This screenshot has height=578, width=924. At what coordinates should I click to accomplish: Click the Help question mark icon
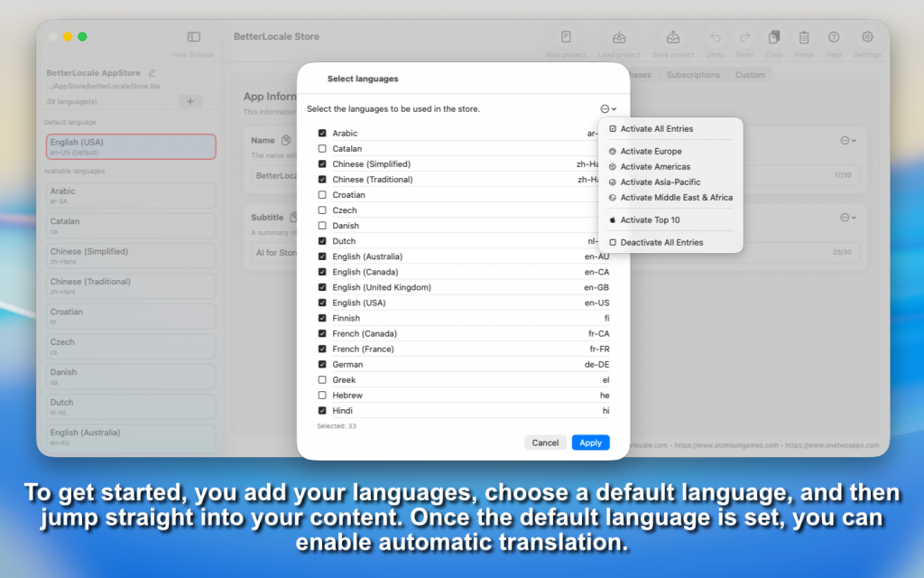[834, 37]
